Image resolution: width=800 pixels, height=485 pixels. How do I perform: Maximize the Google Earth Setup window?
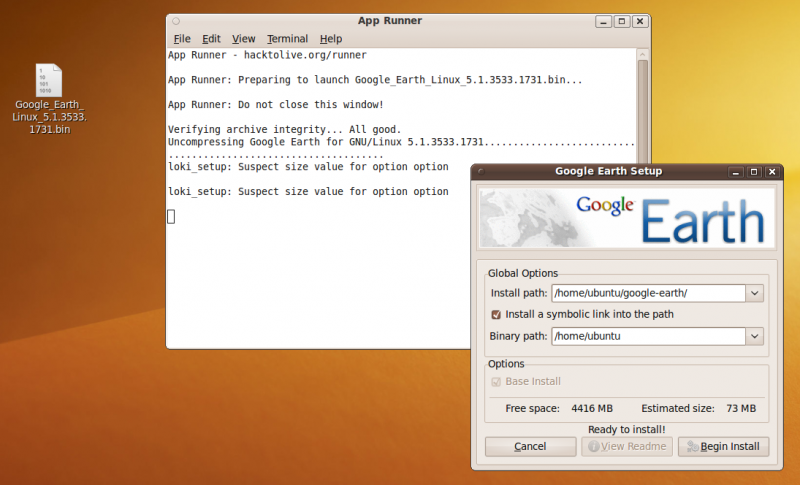[x=754, y=172]
